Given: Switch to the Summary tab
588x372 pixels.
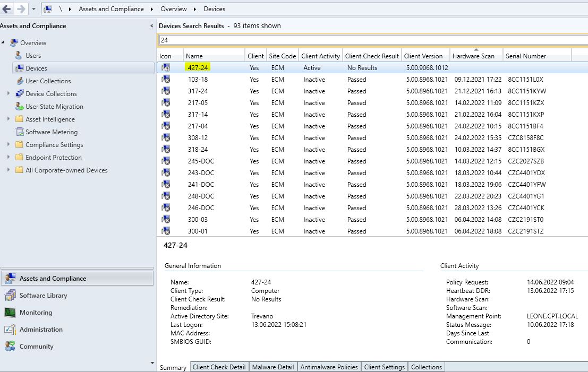Looking at the screenshot, I should coord(173,368).
